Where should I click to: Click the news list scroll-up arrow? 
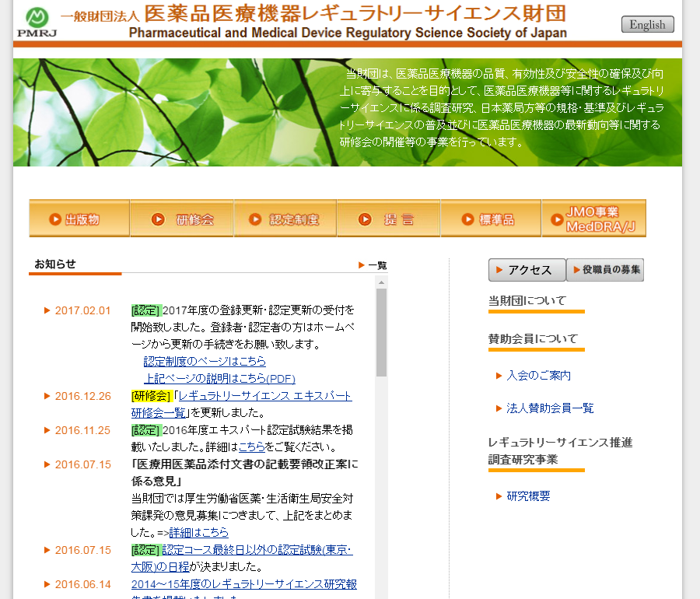pos(381,282)
